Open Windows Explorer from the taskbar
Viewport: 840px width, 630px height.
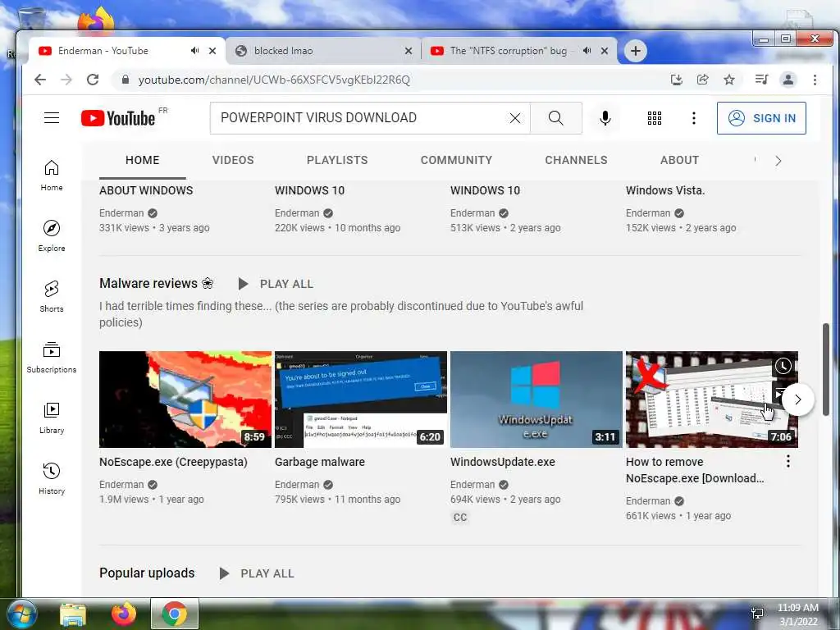click(73, 614)
